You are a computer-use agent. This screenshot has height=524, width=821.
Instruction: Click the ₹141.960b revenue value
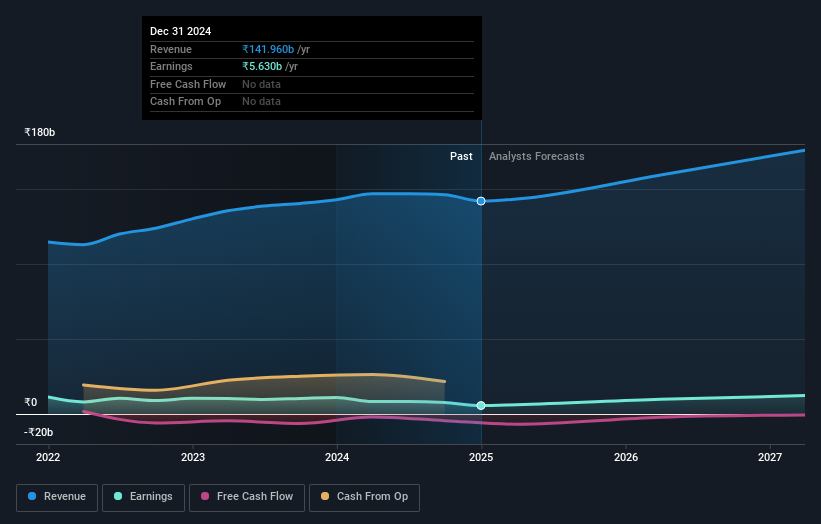tap(268, 49)
